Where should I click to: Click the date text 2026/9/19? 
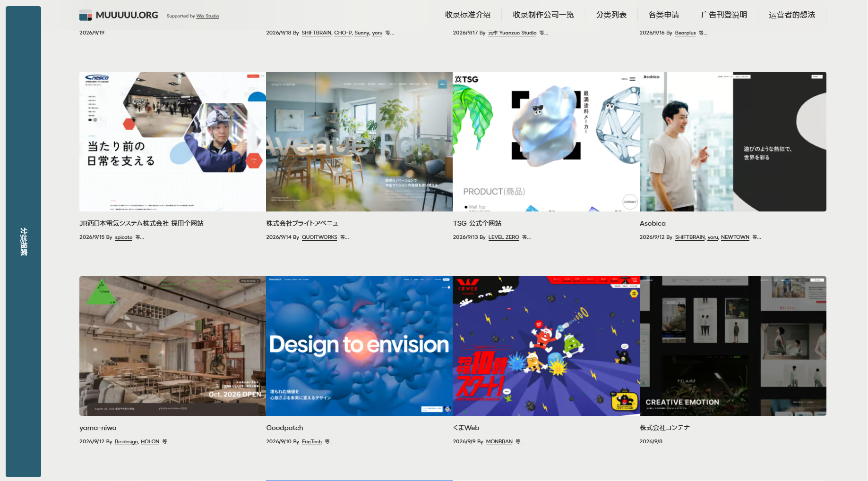[92, 33]
